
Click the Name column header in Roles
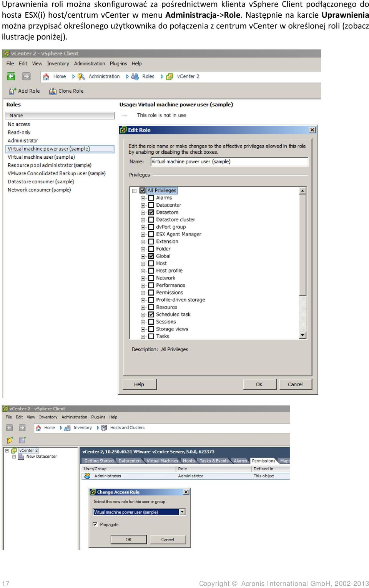pos(60,116)
